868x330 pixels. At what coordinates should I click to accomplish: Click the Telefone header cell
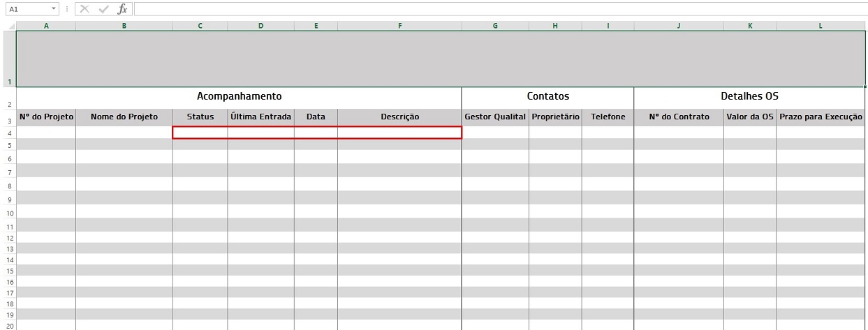pos(608,117)
